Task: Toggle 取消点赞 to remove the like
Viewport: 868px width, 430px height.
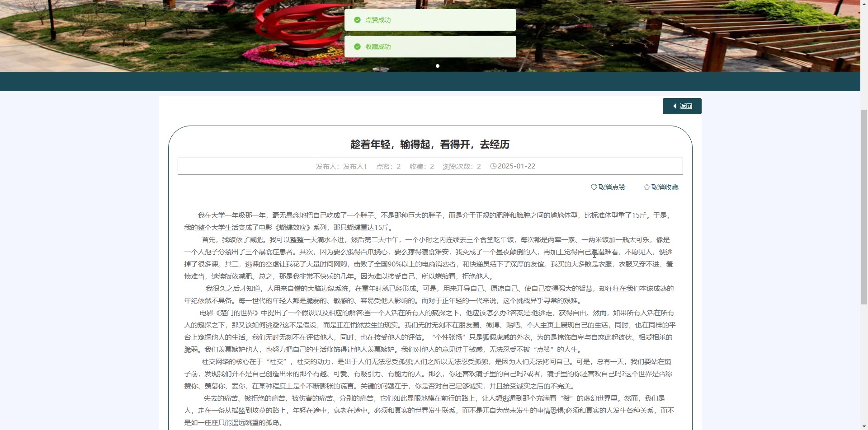Action: [608, 187]
